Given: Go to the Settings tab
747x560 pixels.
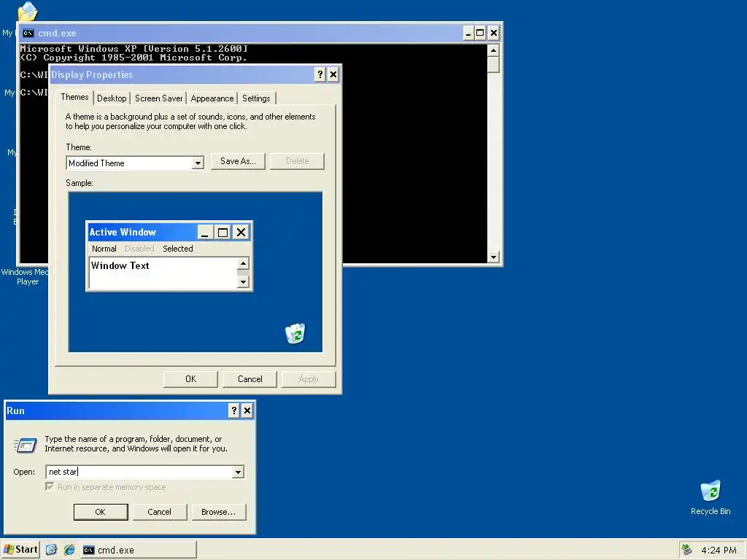Looking at the screenshot, I should click(256, 98).
